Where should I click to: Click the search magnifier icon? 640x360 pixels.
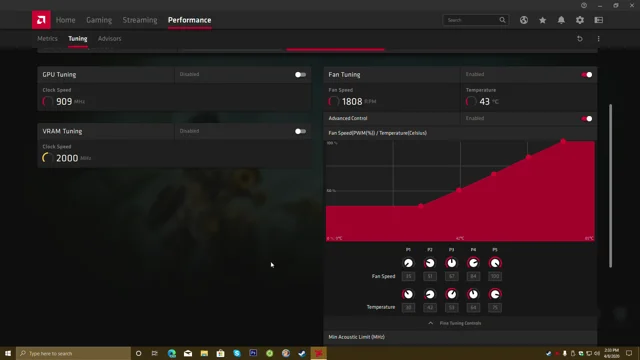pyautogui.click(x=502, y=20)
